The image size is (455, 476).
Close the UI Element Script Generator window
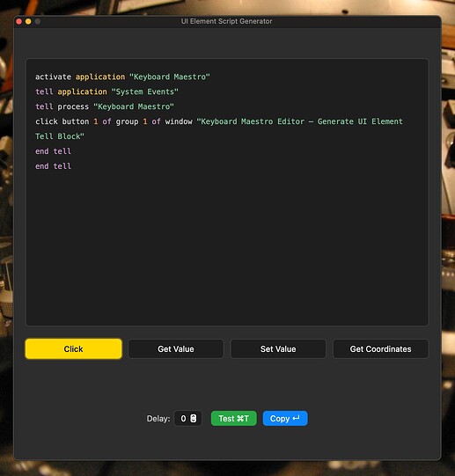[x=18, y=21]
